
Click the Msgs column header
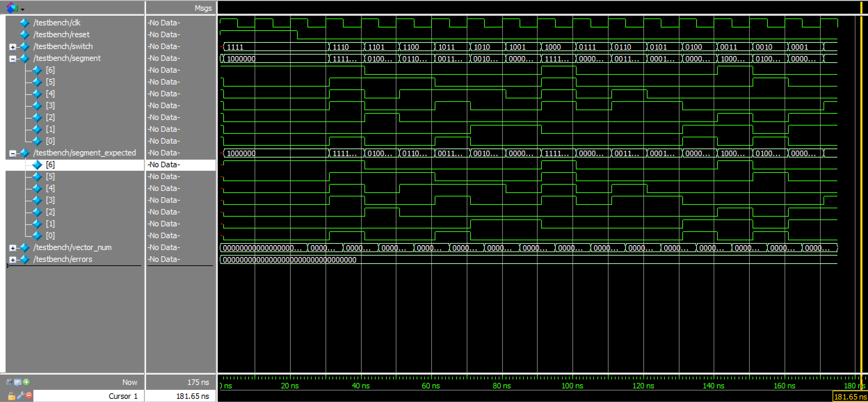pos(203,8)
